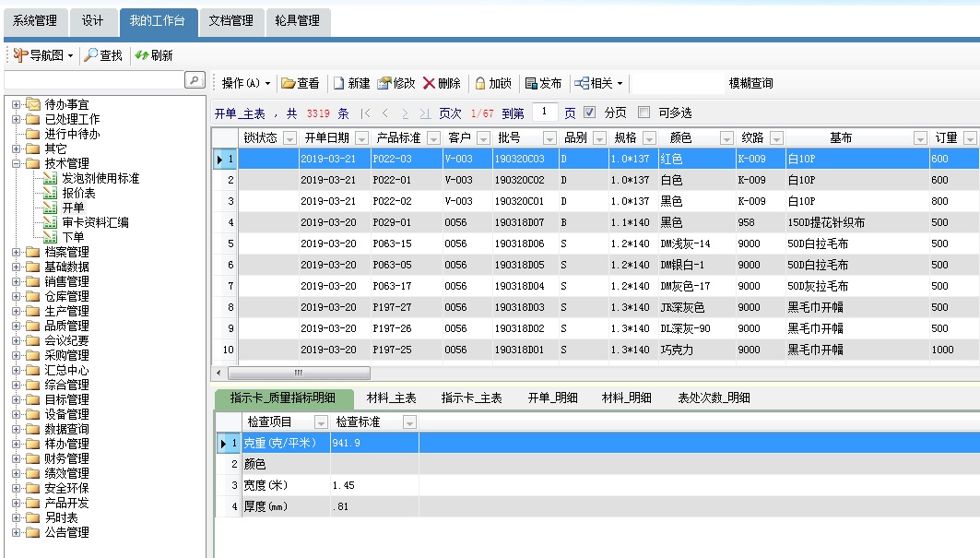Delete record using the red 删除 icon

(430, 83)
